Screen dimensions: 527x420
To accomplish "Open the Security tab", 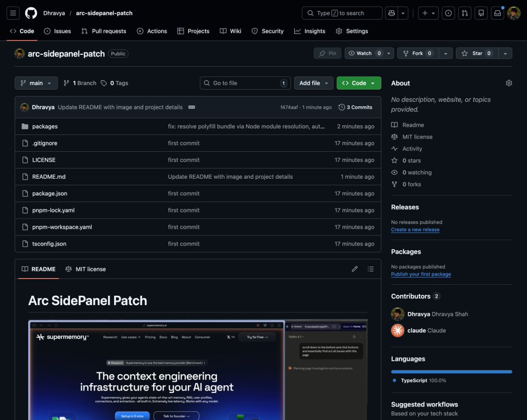I will coord(267,31).
